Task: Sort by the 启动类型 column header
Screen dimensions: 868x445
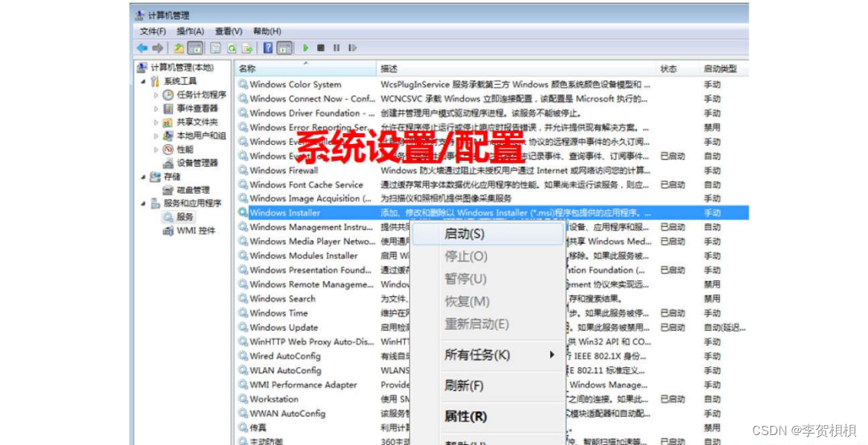Action: pyautogui.click(x=724, y=69)
